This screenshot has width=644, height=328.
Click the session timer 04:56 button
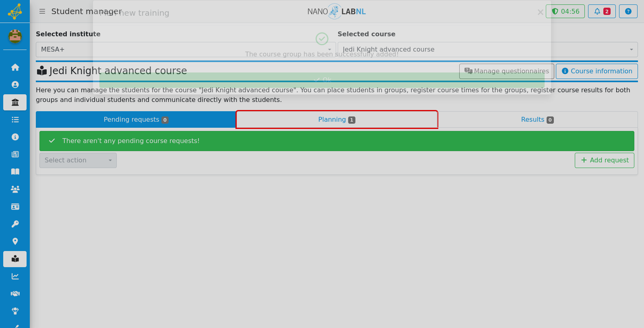pos(565,11)
